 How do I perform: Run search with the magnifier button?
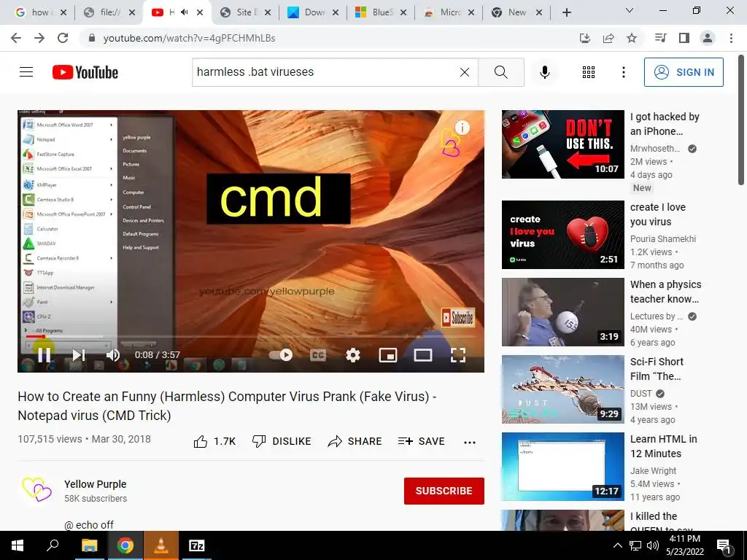(x=500, y=72)
